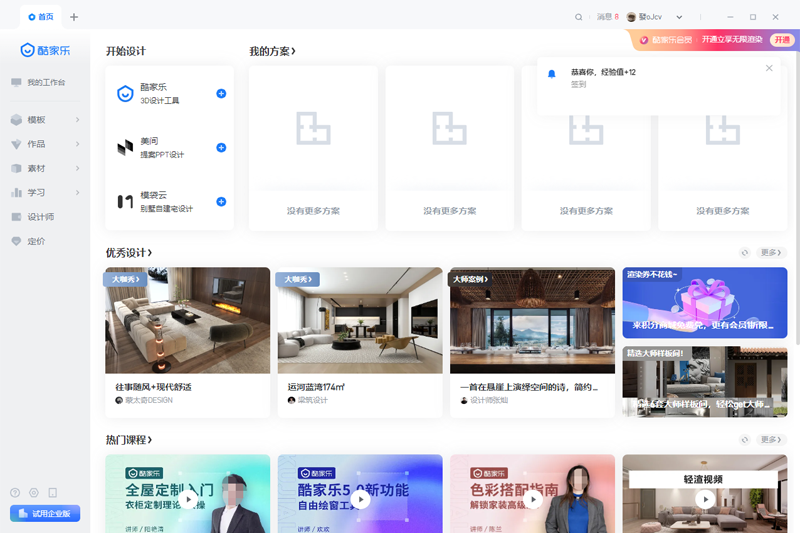
Task: Click the 模袋云 logo icon
Action: [x=125, y=201]
